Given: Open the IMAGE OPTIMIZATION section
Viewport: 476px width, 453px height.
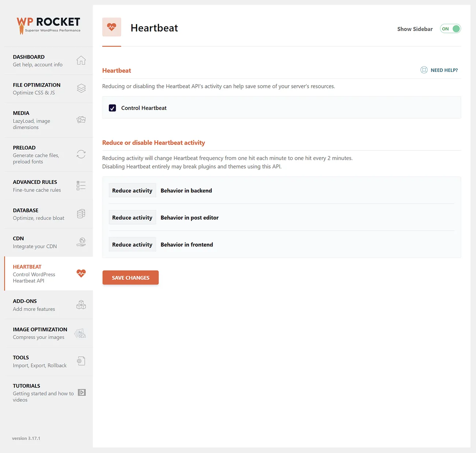Looking at the screenshot, I should (48, 333).
